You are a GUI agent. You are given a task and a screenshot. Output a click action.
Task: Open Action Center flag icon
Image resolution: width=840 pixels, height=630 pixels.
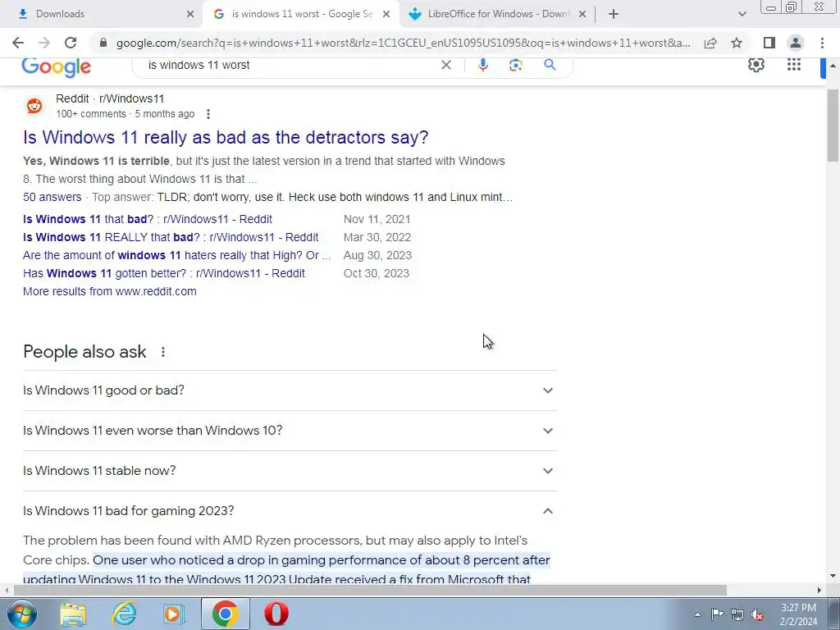717,614
